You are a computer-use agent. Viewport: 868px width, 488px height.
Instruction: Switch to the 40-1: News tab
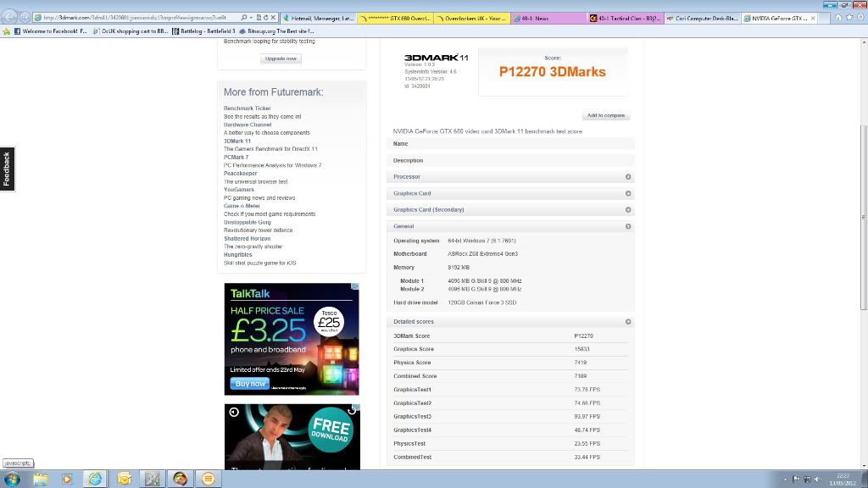pos(549,19)
